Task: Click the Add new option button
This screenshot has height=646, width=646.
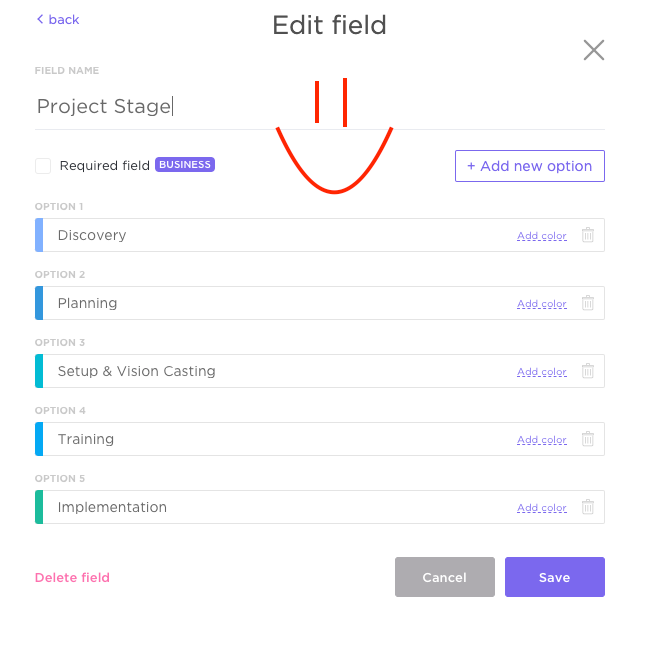Action: point(530,166)
